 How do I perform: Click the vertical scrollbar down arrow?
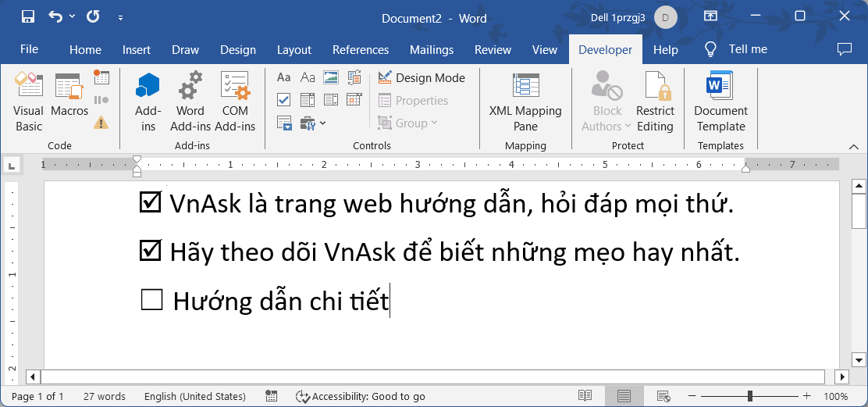(x=859, y=359)
